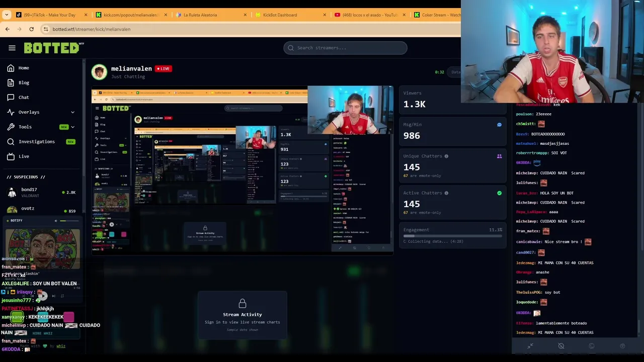Switch to the Coker Stream tab
This screenshot has width=644, height=362.
coord(436,15)
